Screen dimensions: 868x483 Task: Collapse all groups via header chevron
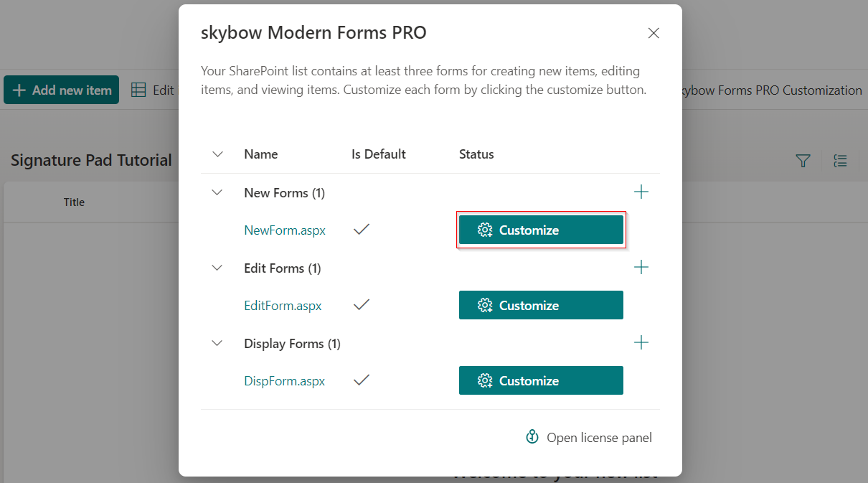click(218, 154)
